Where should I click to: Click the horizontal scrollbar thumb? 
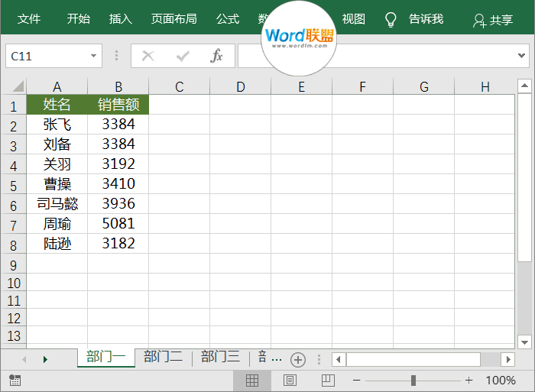(413, 360)
